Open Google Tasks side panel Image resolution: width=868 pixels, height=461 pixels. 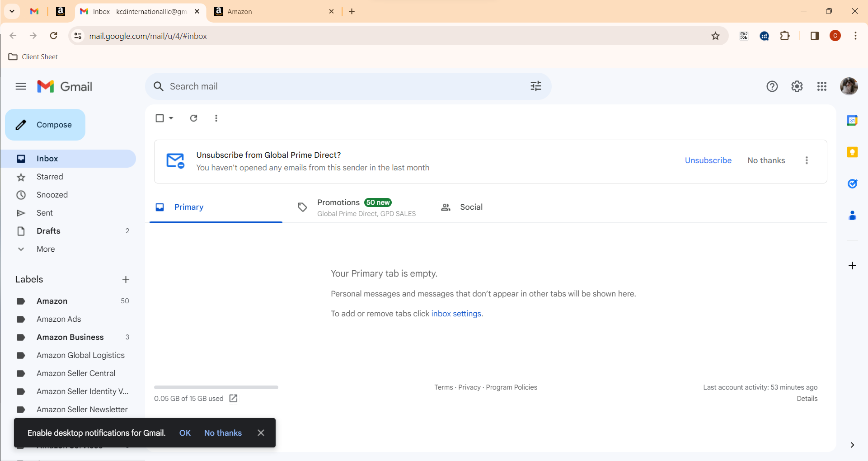point(852,183)
